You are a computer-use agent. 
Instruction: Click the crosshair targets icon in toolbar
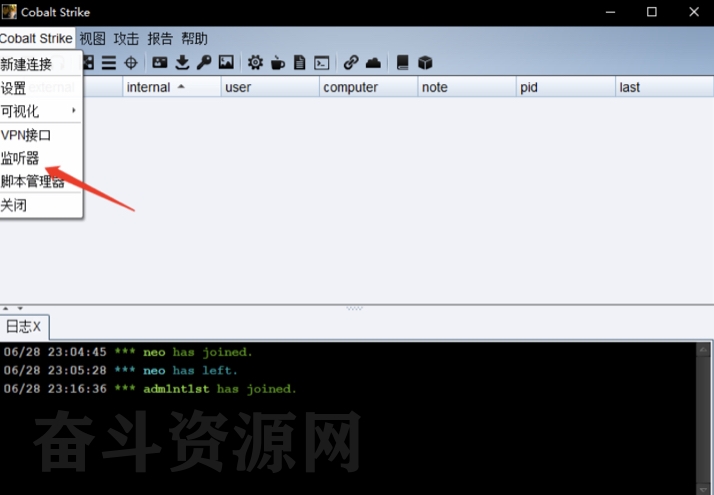131,63
